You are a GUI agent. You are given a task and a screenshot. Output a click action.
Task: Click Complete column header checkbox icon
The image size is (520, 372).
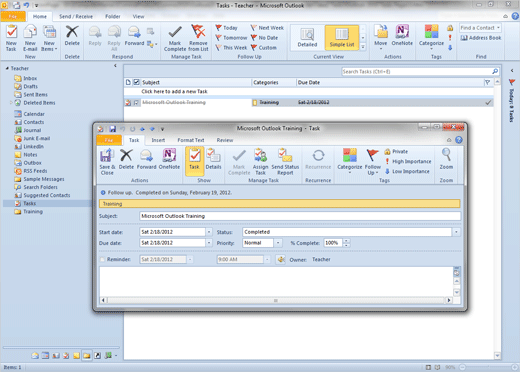(x=136, y=82)
